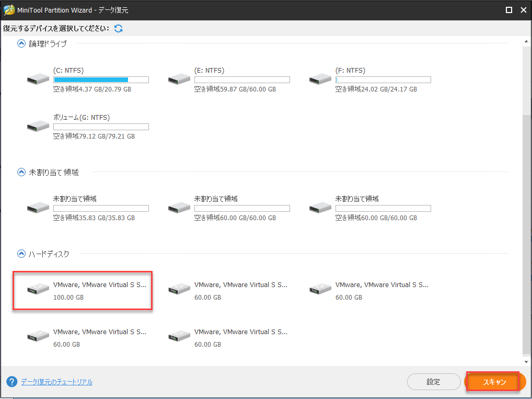Collapse the 未割り当て領域 section

21,172
